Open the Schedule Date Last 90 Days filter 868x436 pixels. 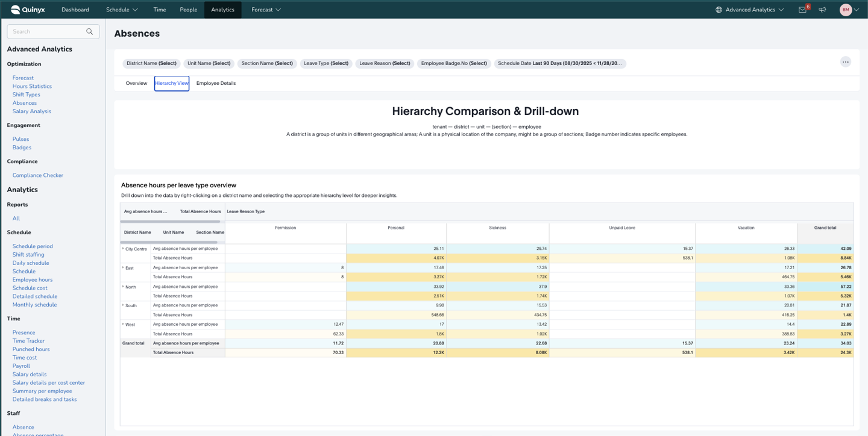(560, 63)
